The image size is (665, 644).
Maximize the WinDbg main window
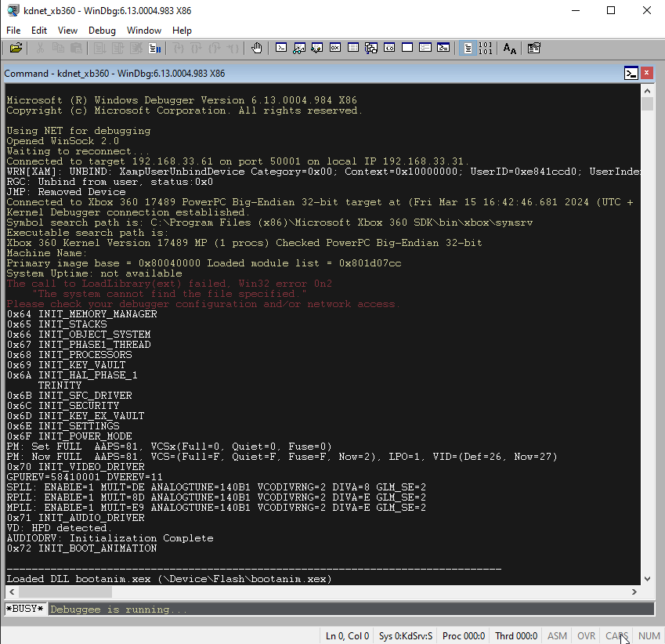(x=611, y=10)
